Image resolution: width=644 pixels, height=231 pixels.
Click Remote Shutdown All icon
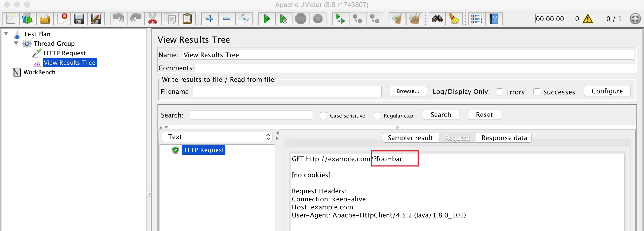pos(375,19)
